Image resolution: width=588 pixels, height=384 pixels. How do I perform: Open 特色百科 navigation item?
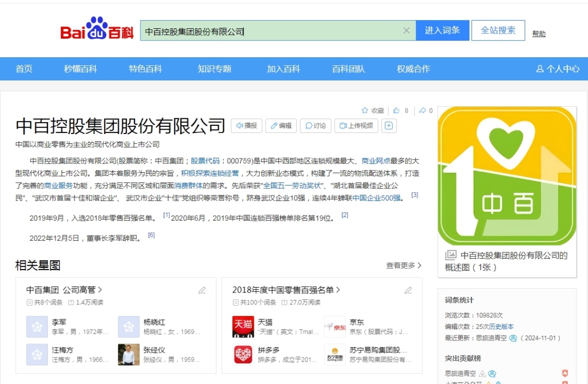145,69
